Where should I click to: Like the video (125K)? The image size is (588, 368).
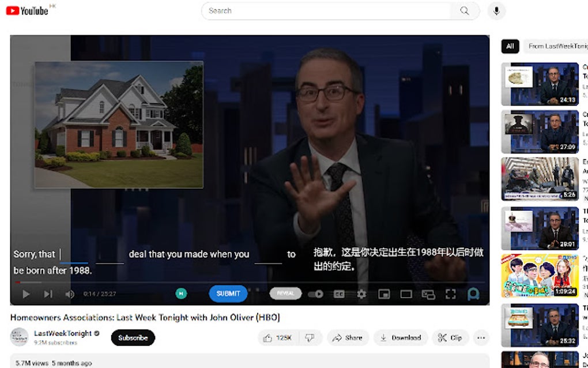click(x=278, y=337)
